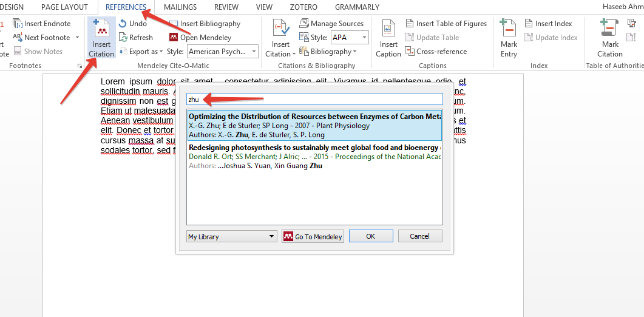Open the Insert Citation dropdown arrow in Citations & Bibliography
This screenshot has width=644, height=317.
click(x=294, y=54)
